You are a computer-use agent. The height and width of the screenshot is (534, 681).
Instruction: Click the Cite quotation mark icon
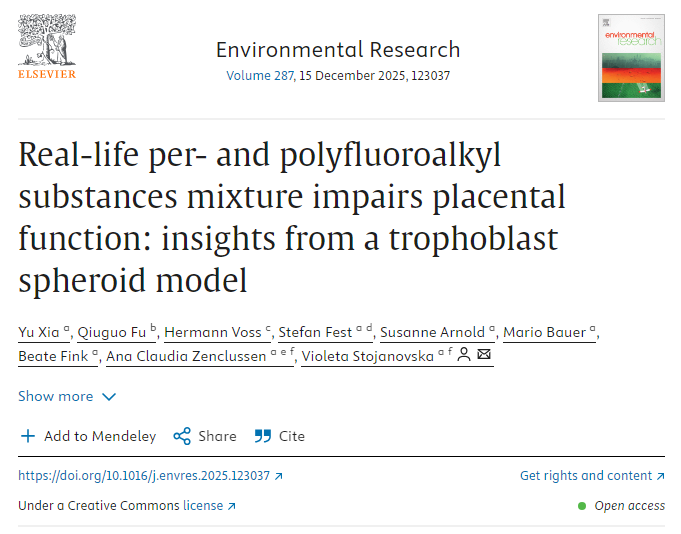click(x=263, y=436)
